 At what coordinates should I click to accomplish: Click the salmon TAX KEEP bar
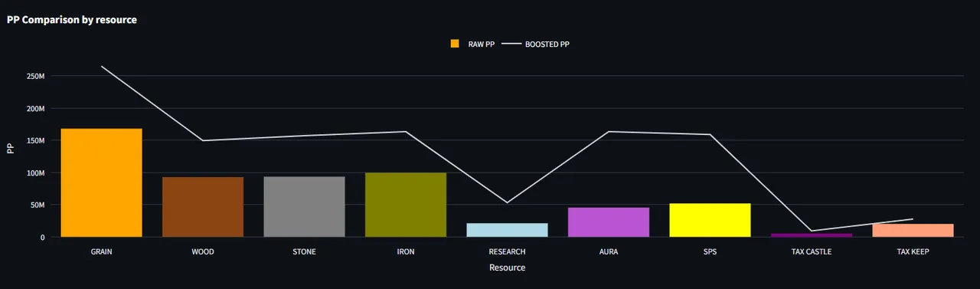913,230
